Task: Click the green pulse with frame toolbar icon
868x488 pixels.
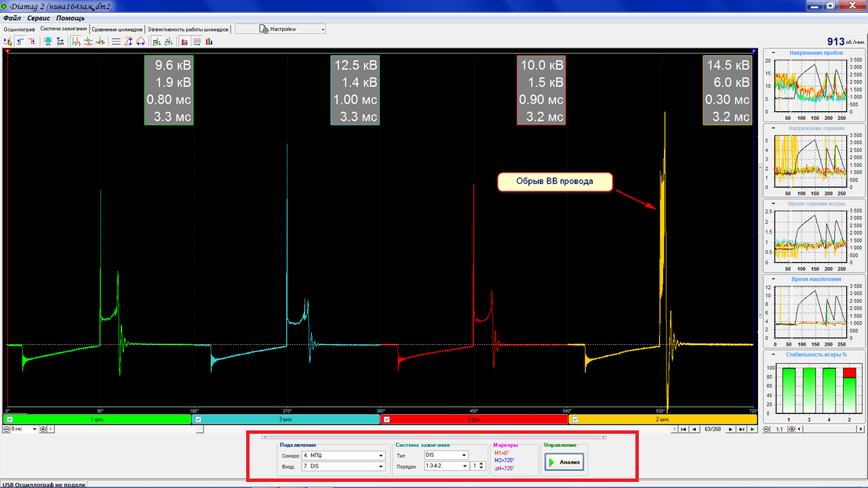Action: coord(157,41)
